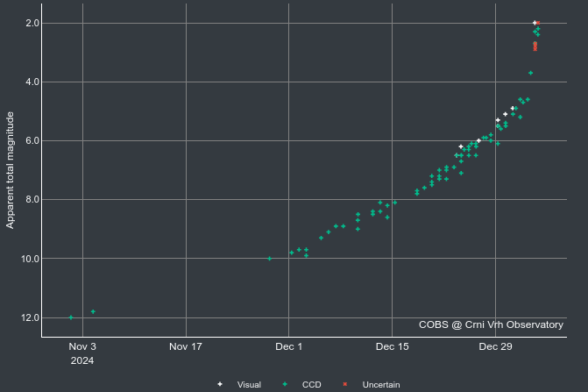Screen dimensions: 588x392
Task: Toggle the Uncertain series legend label
Action: pyautogui.click(x=381, y=385)
